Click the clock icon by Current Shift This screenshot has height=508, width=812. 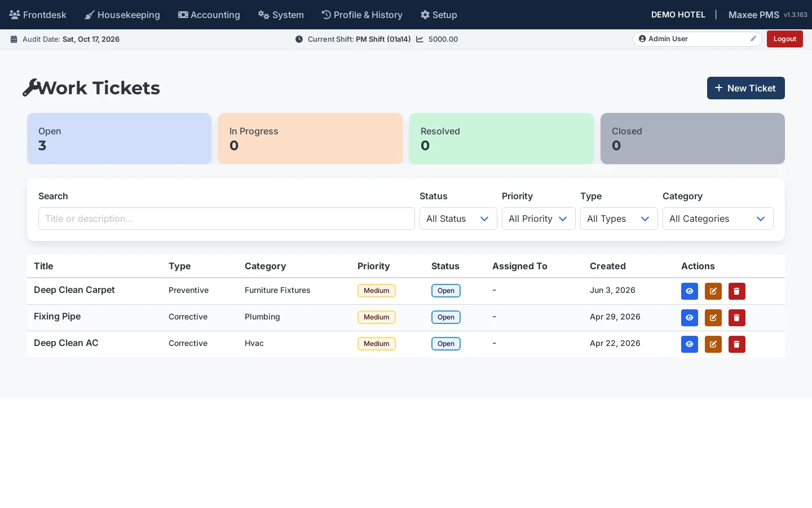pyautogui.click(x=299, y=40)
